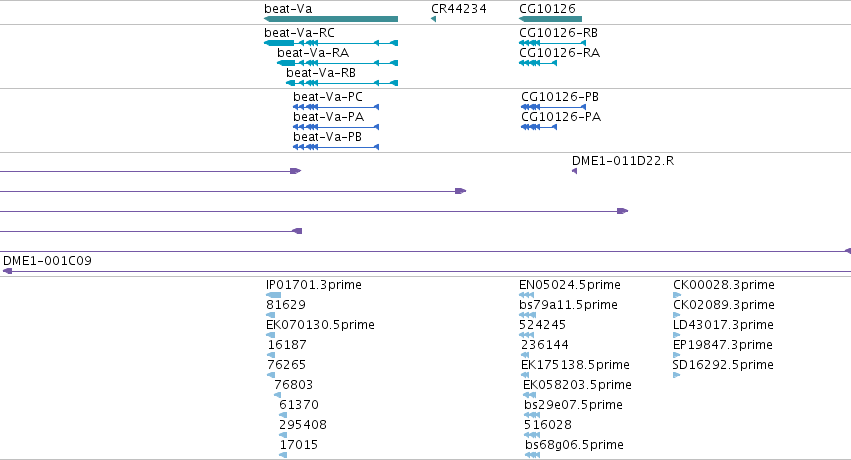Select the beat-Va gene bar
Viewport: 851px width, 460px height.
[x=331, y=19]
